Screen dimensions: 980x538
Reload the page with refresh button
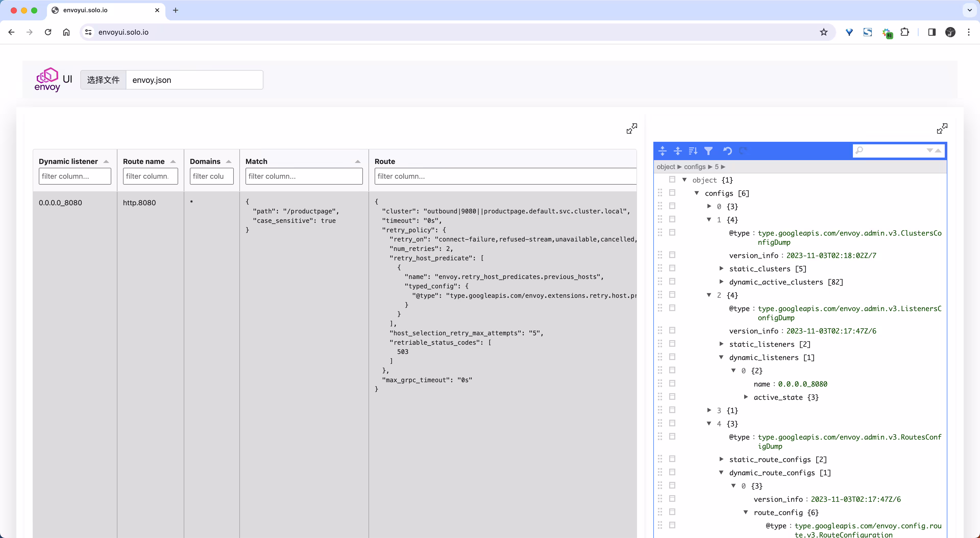pos(48,32)
